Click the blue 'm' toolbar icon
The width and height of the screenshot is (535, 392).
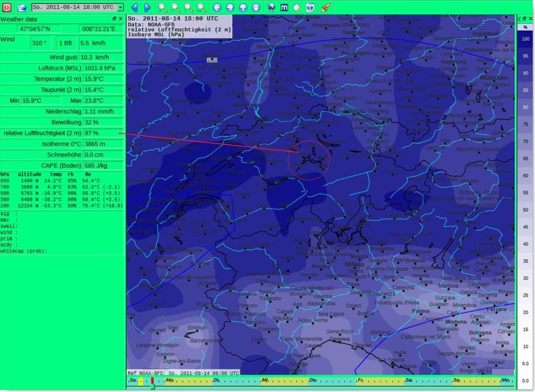click(x=284, y=7)
